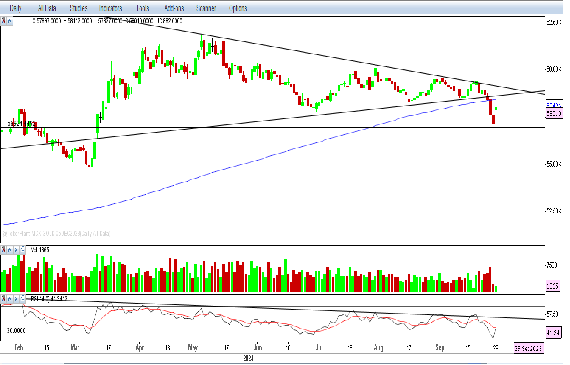The height and width of the screenshot is (365, 570).
Task: Open the All Data range menu
Action: click(x=47, y=8)
